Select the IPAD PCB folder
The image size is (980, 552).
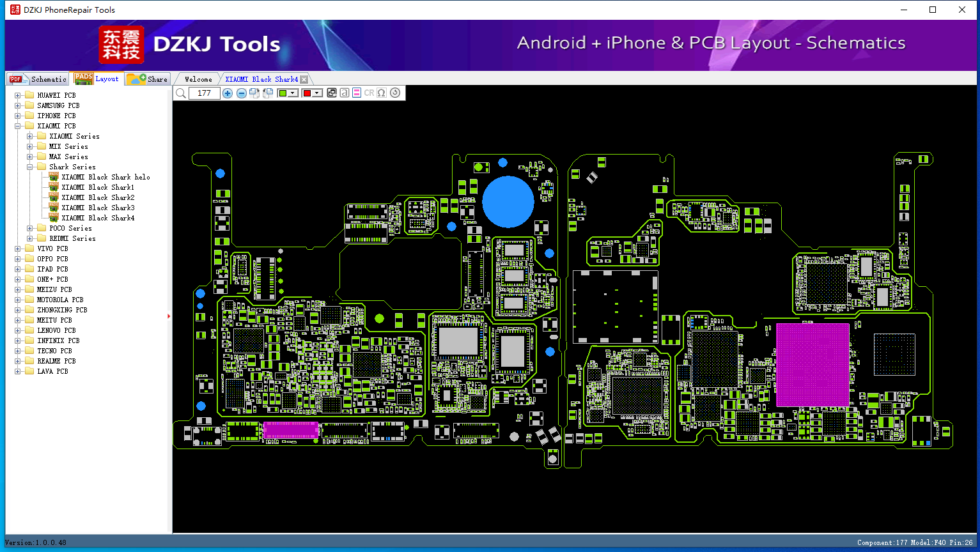[52, 269]
